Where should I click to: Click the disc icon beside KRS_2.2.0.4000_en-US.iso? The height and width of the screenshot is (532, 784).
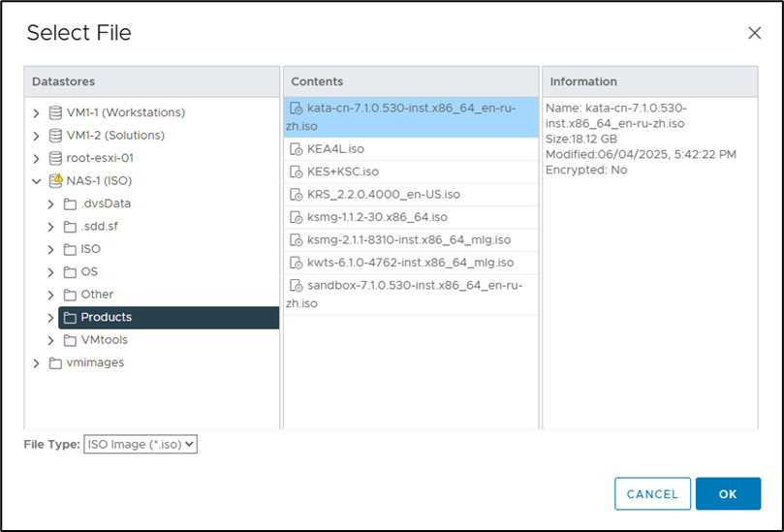tap(297, 195)
